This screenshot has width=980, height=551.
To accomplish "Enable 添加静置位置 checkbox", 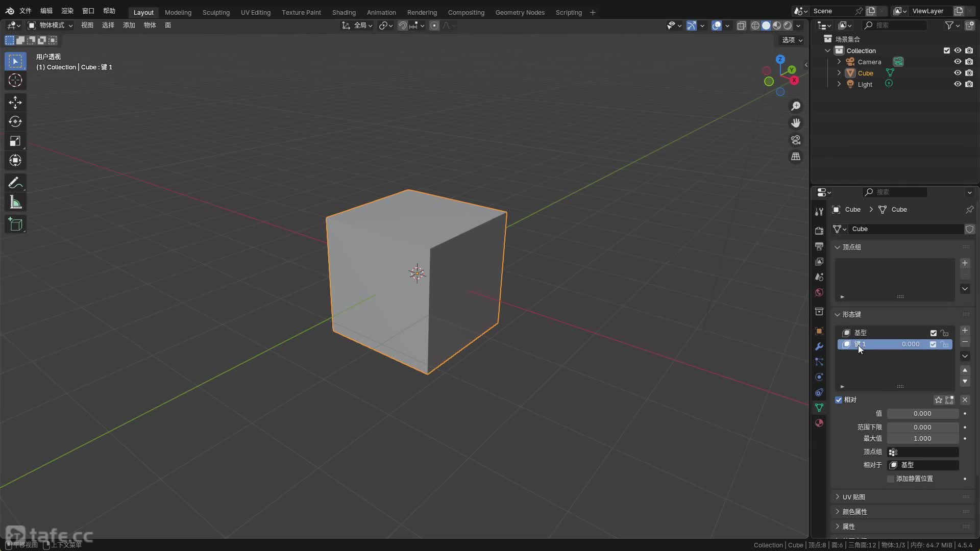I will tap(891, 479).
